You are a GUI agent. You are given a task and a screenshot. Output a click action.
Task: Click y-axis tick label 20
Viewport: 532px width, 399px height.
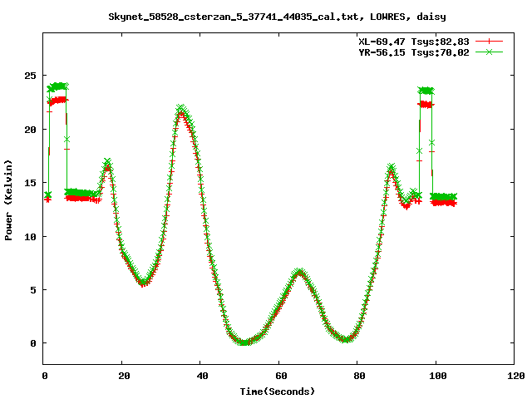point(30,130)
